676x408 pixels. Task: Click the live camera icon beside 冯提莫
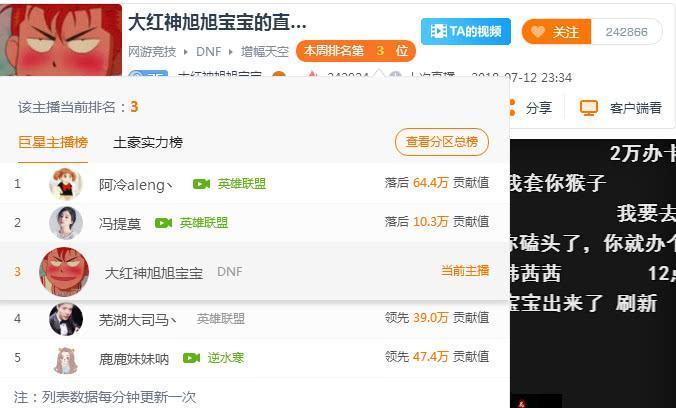pyautogui.click(x=163, y=223)
